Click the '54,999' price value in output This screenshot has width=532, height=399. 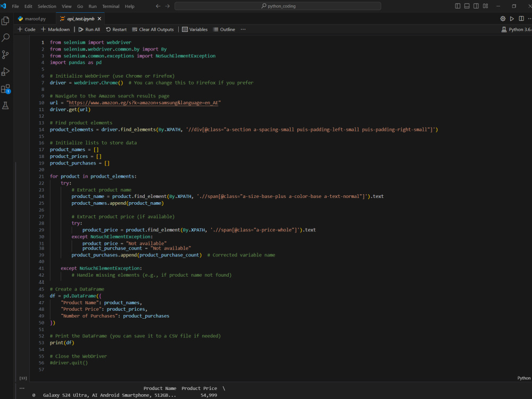click(x=209, y=395)
